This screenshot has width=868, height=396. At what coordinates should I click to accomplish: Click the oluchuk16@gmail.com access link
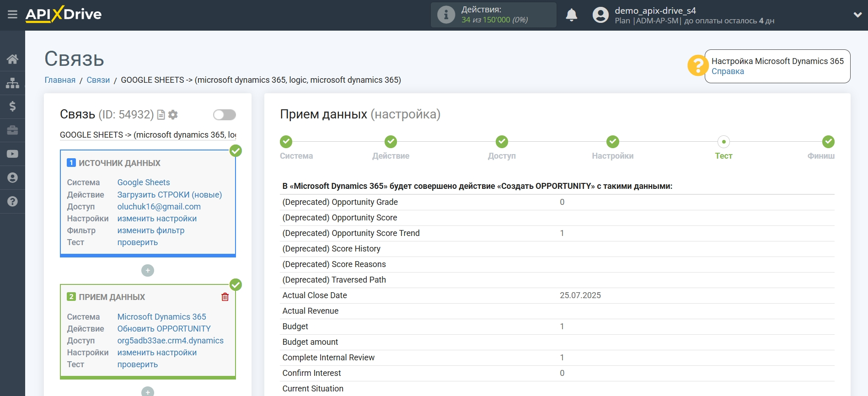[x=159, y=207]
